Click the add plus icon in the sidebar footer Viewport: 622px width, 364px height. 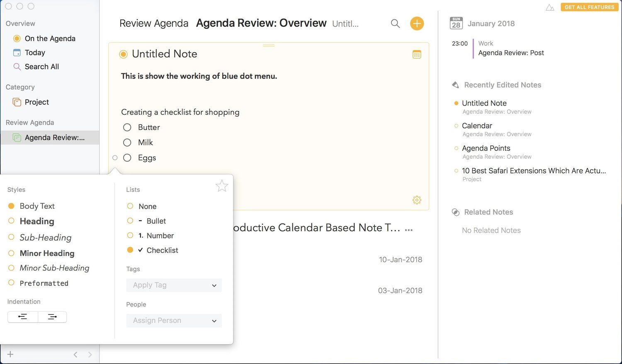(x=10, y=354)
